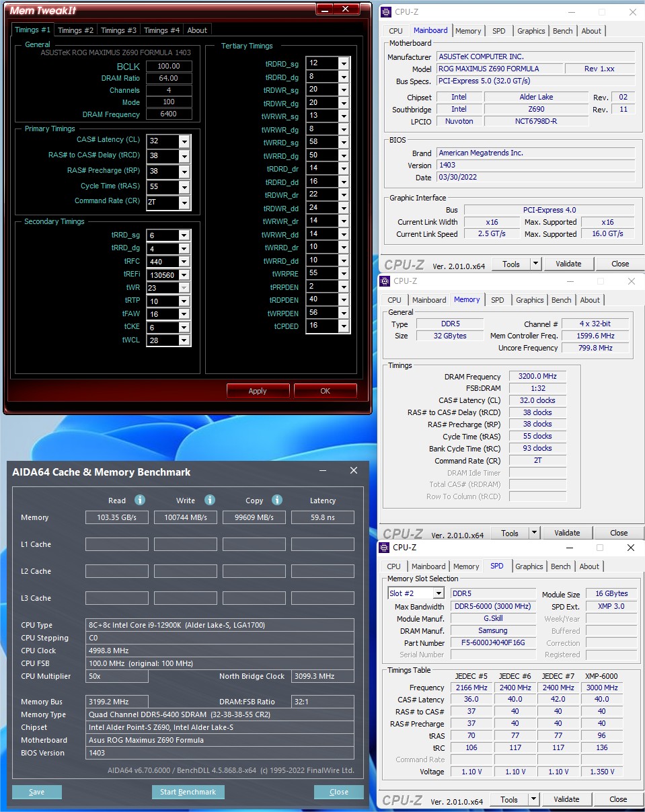The width and height of the screenshot is (645, 812).
Task: Click Tools button in CPU-Z Memory window
Action: point(510,533)
